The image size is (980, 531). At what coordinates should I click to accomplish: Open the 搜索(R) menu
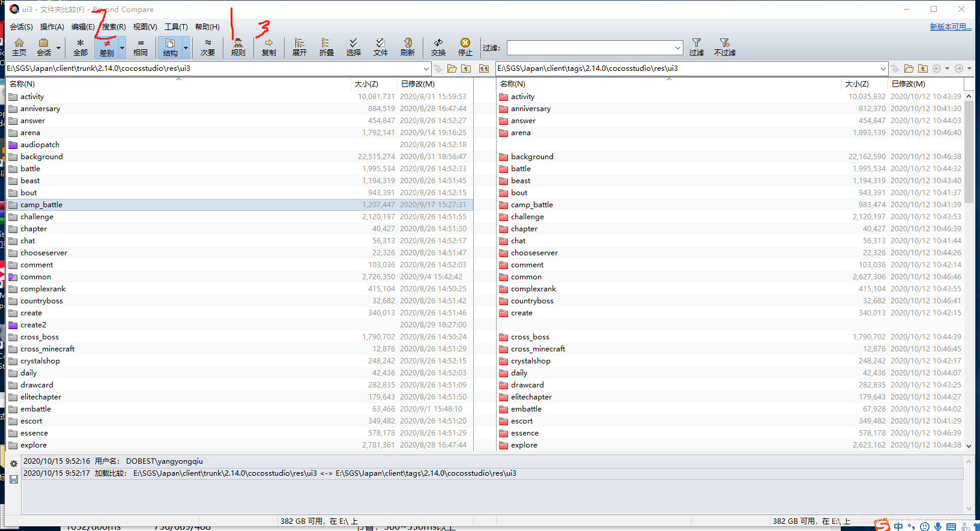point(113,27)
